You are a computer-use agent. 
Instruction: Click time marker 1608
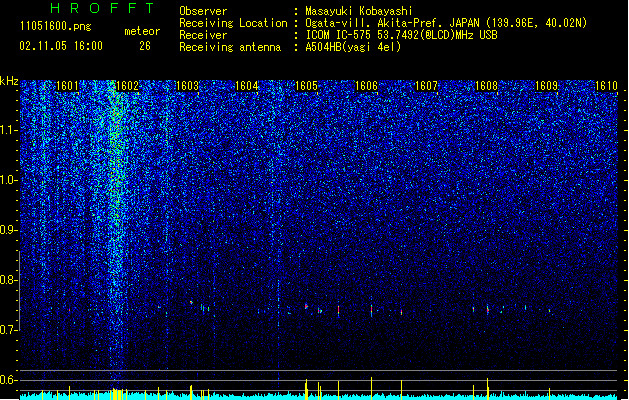pos(486,86)
